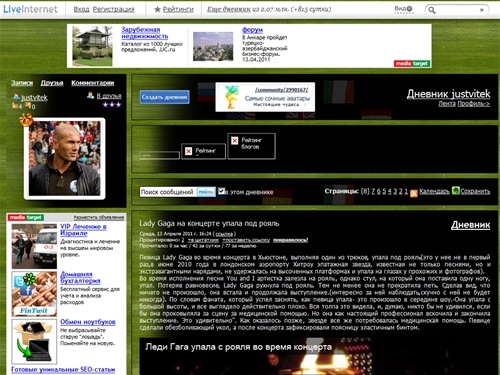Open the Дневник justvitek title link
500x375 pixels.
tap(448, 94)
